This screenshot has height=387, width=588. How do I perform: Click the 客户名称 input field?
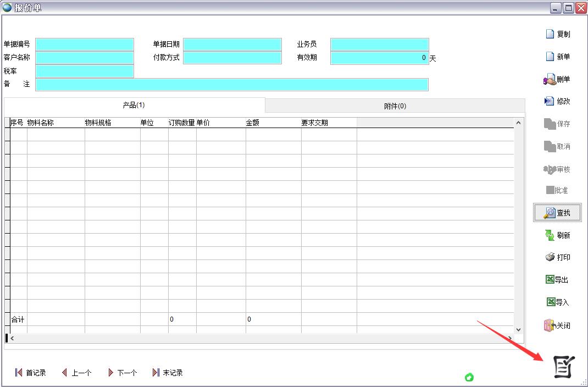coord(85,58)
